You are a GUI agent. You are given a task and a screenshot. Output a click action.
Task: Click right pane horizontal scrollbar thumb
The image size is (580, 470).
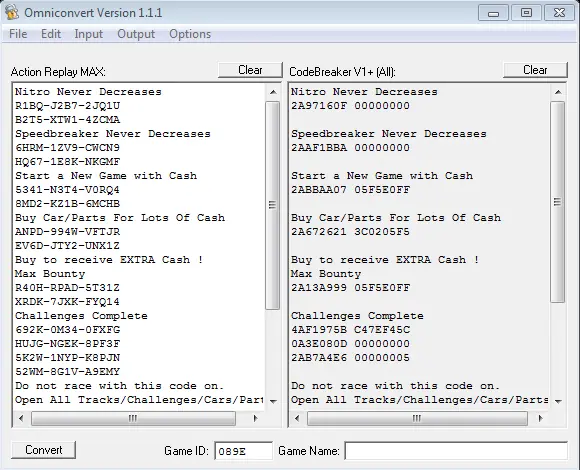pyautogui.click(x=417, y=419)
